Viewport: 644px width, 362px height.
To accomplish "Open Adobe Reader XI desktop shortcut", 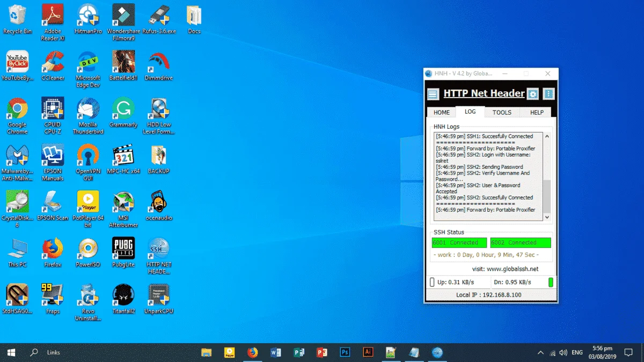I will 53,22.
